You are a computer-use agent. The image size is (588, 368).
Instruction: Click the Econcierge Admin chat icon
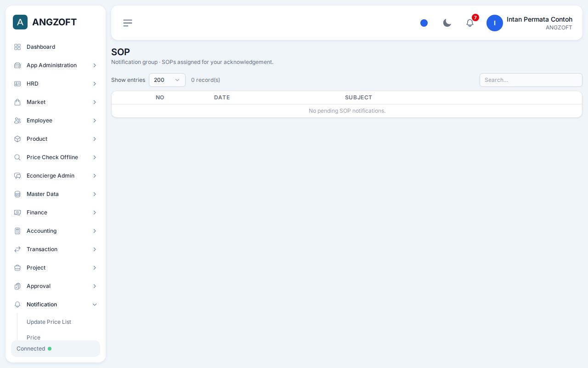click(17, 176)
